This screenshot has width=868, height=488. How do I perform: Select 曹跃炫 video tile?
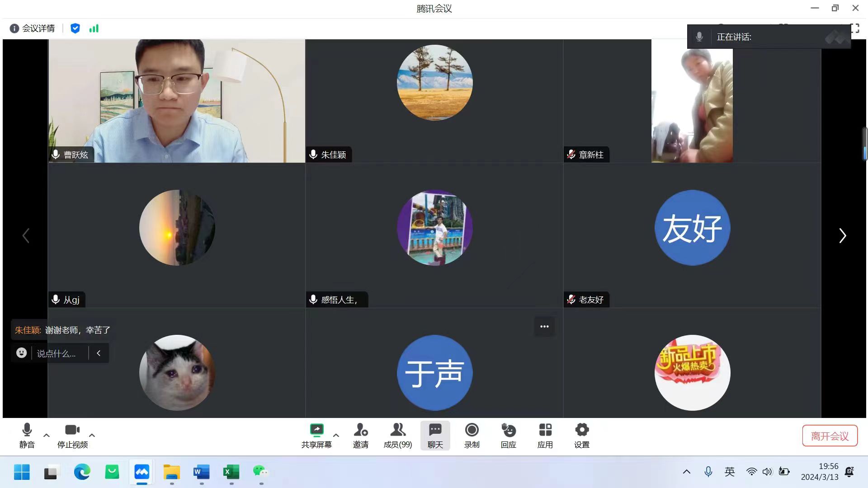click(x=177, y=101)
